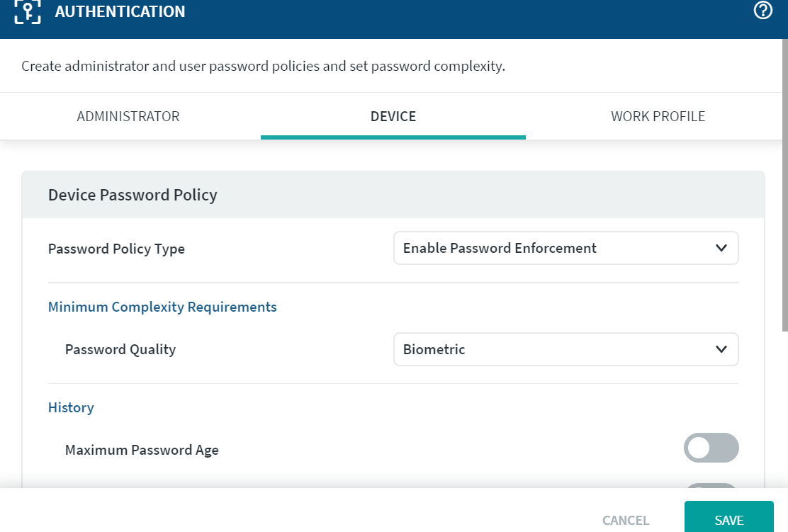Select the Device tab

pos(393,116)
